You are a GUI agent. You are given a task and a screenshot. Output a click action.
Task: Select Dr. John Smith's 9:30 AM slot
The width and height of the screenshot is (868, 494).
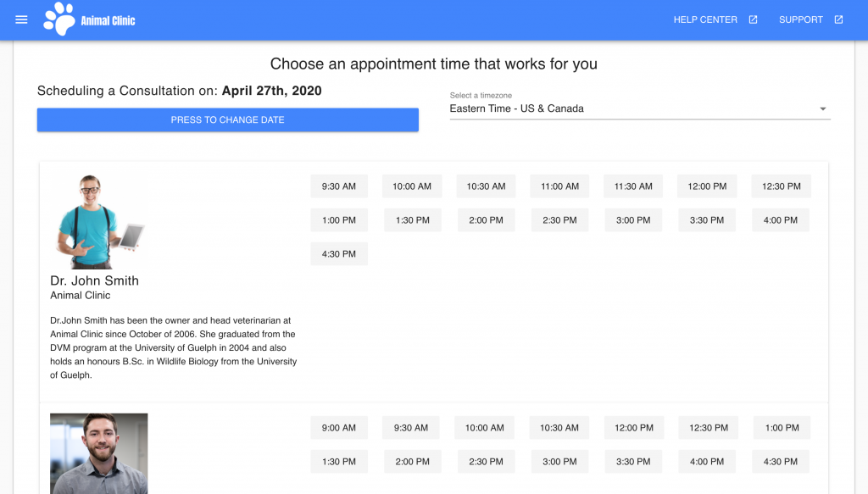click(339, 186)
